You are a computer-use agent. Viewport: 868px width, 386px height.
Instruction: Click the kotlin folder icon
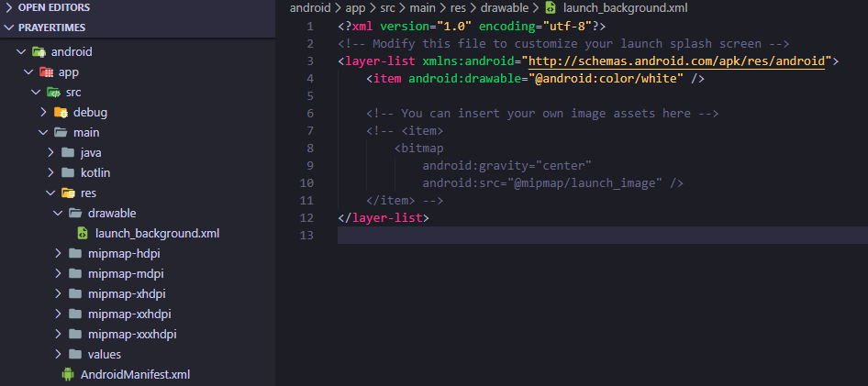tap(68, 173)
